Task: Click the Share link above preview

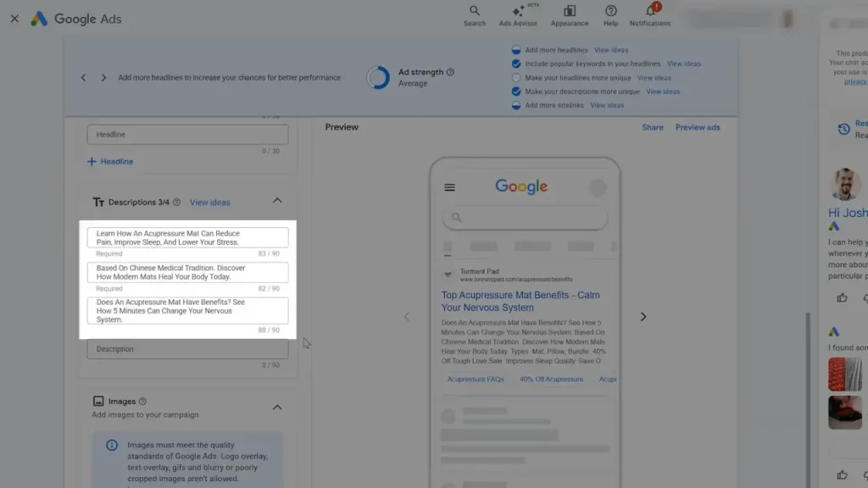Action: coord(652,127)
